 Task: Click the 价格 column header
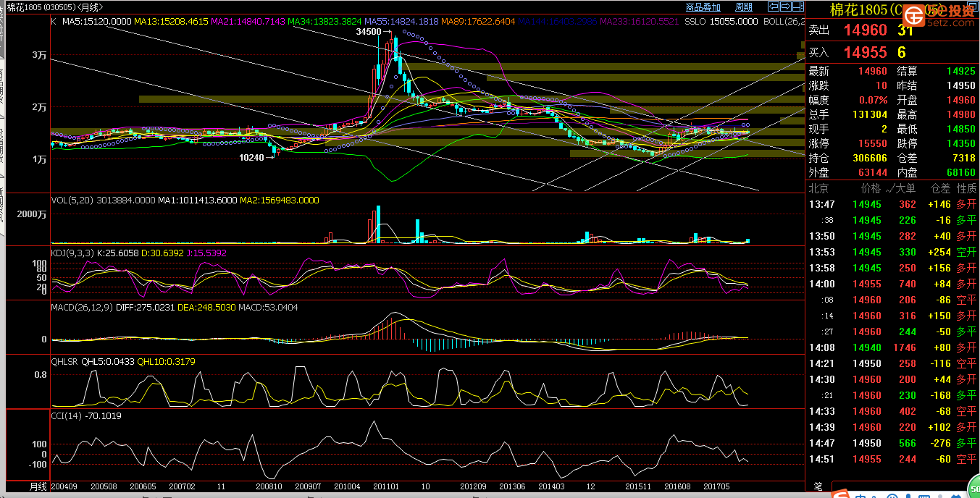(871, 188)
